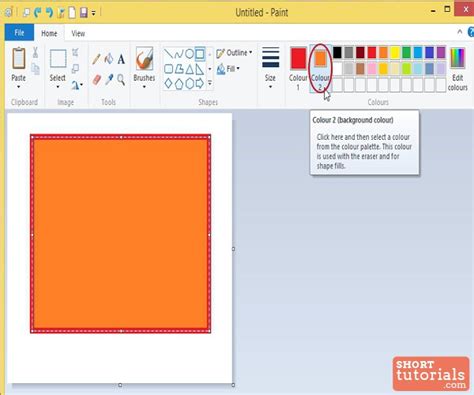Open the File menu
This screenshot has height=395, width=474.
click(x=19, y=33)
